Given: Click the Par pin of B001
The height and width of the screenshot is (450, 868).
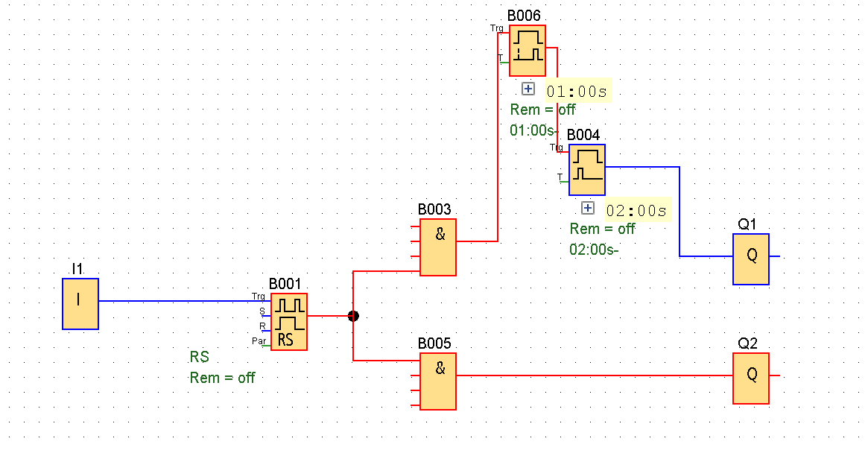Looking at the screenshot, I should 259,341.
